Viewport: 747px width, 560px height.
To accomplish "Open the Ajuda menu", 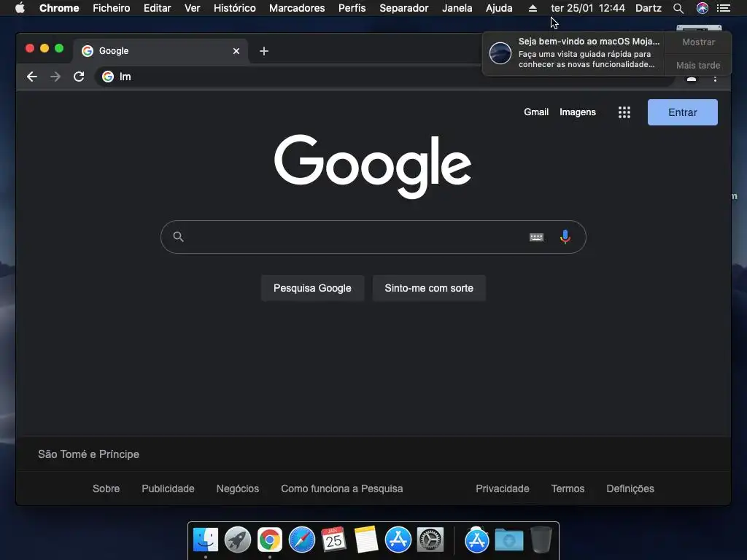I will (499, 8).
